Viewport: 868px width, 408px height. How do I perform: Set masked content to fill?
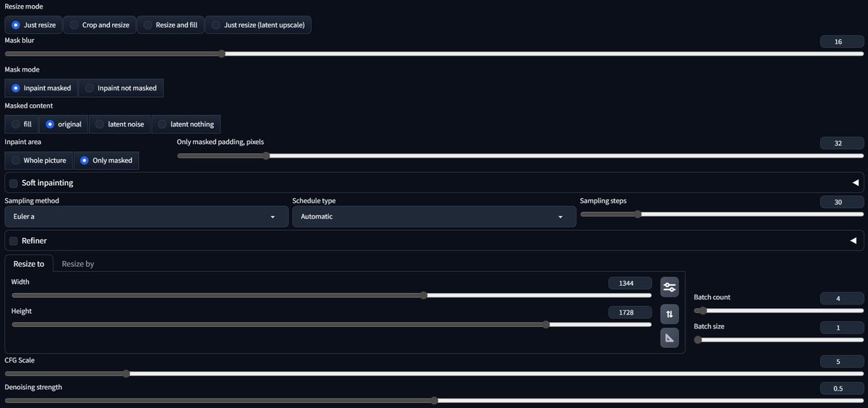tap(21, 124)
